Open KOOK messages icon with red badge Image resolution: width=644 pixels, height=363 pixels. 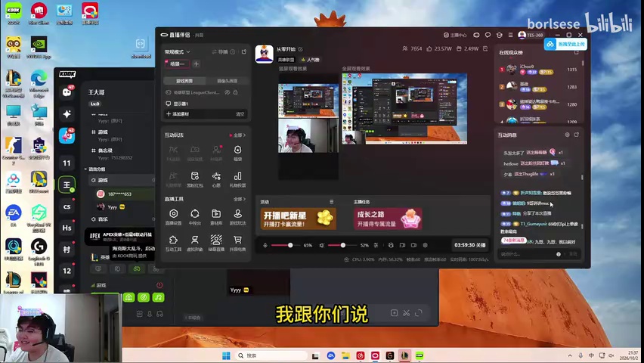pyautogui.click(x=67, y=92)
